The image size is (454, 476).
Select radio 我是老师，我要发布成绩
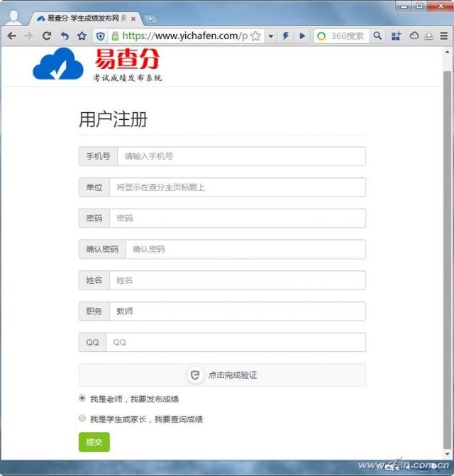[82, 398]
